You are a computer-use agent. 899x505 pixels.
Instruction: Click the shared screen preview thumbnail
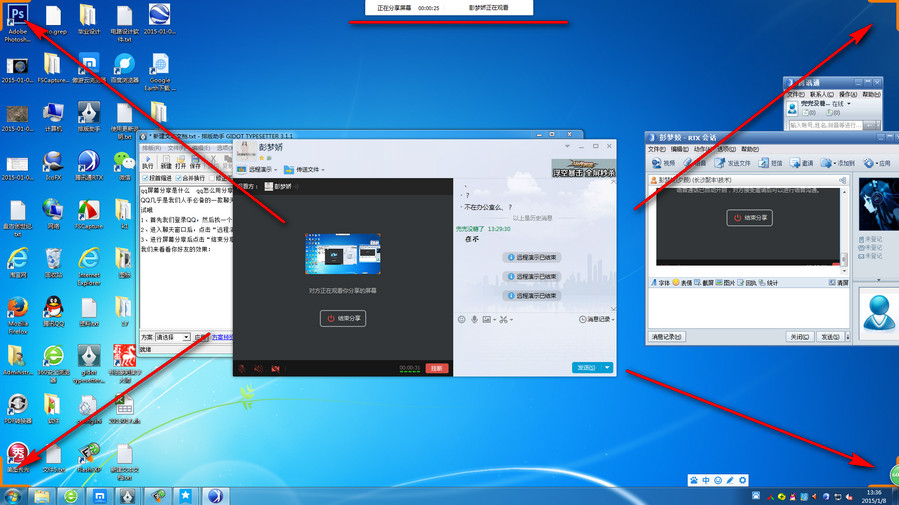click(x=342, y=254)
